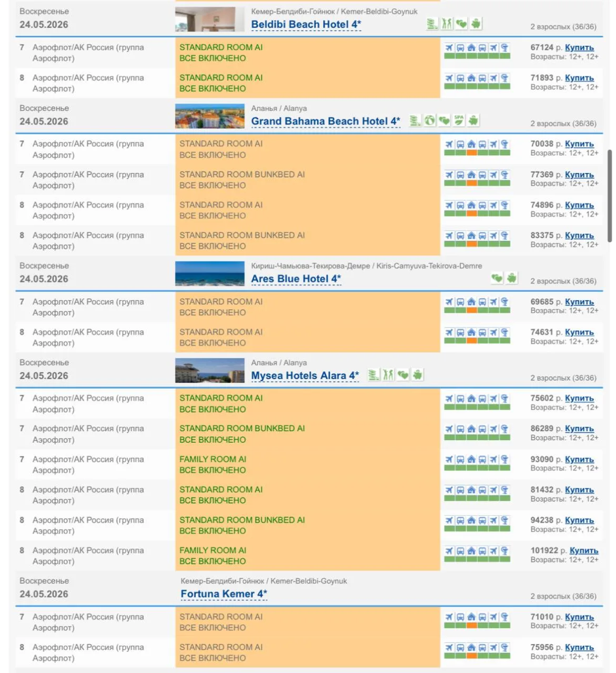Click water slide icon for Mysea Hotels Alara
The image size is (616, 673).
[373, 375]
